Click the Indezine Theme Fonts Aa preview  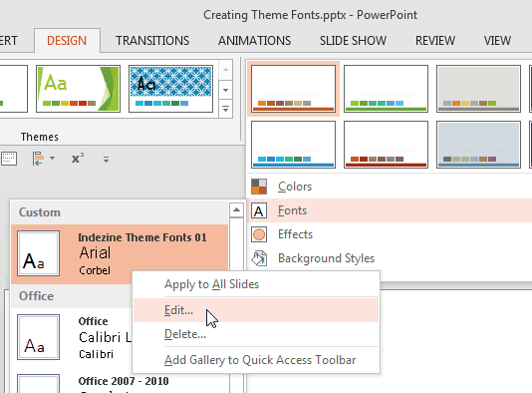[38, 253]
